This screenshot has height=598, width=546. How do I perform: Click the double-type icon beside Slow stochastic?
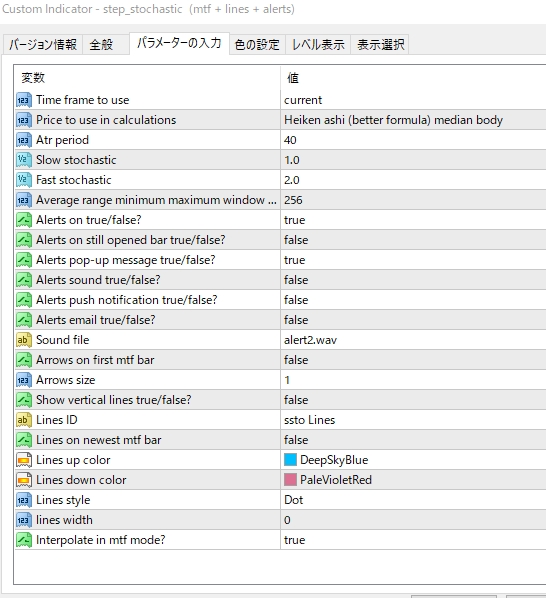tap(24, 160)
